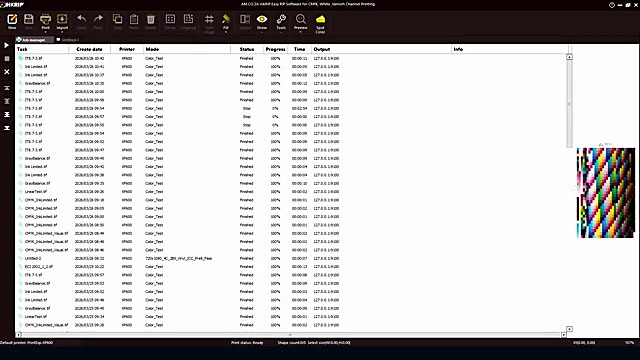This screenshot has height=360, width=640.
Task: Click the Info column header
Action: (509, 49)
